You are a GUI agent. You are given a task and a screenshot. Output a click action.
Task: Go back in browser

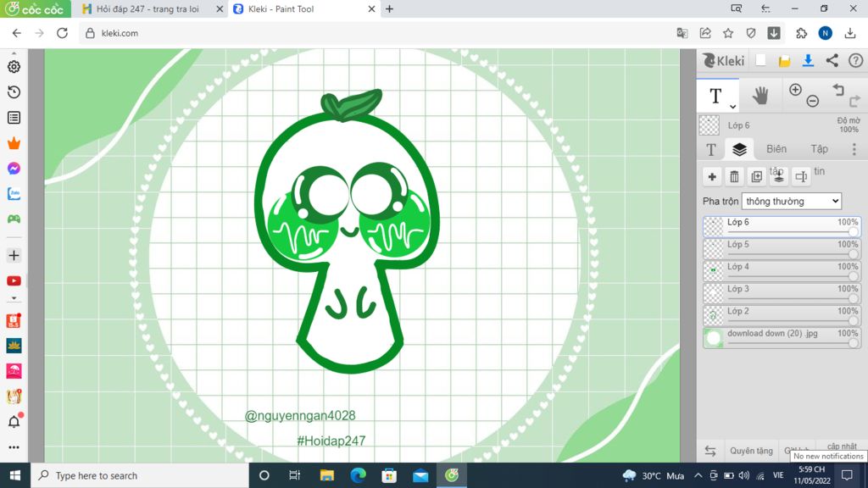coord(17,33)
